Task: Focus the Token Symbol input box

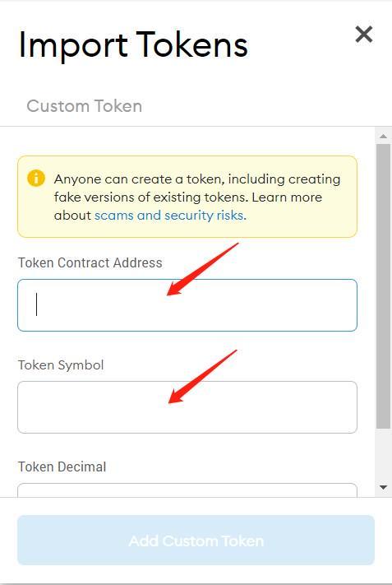Action: click(x=187, y=407)
